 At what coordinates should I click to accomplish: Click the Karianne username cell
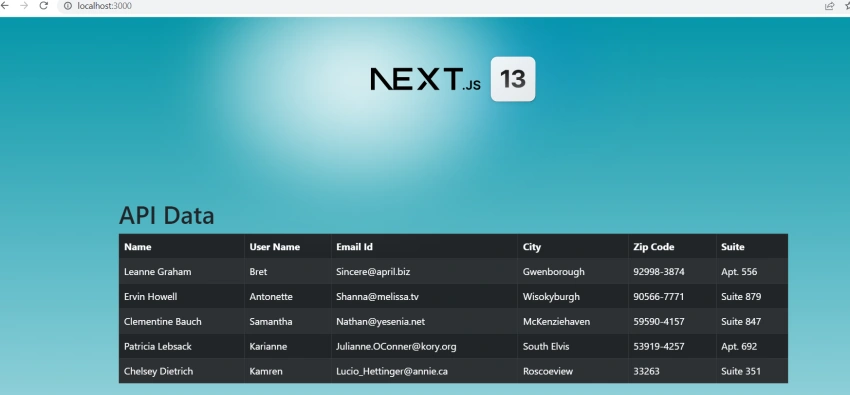pos(288,346)
